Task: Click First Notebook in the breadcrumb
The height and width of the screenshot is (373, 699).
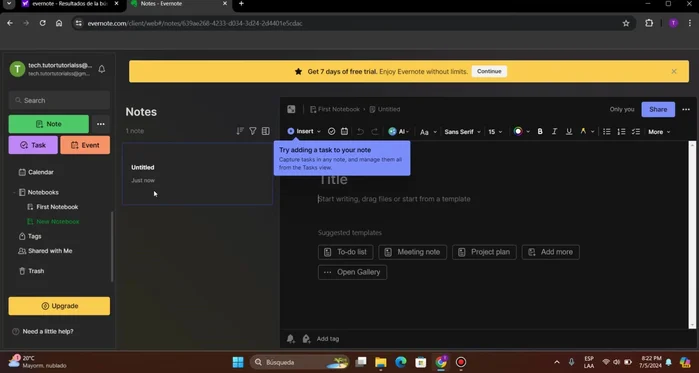Action: tap(335, 109)
